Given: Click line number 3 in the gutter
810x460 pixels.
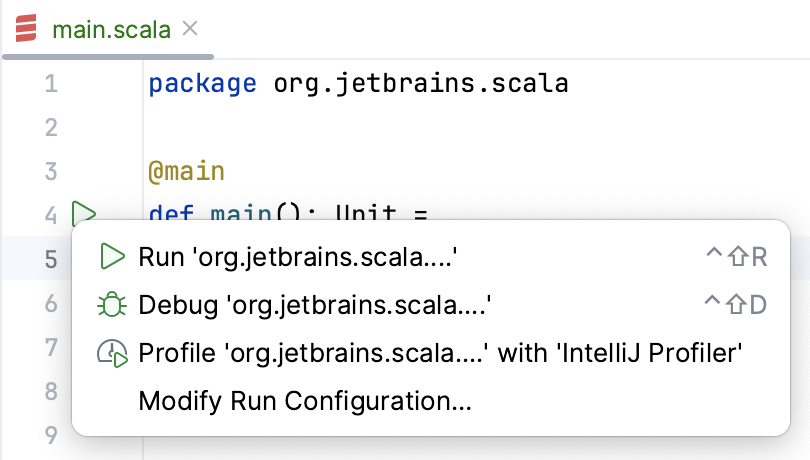Looking at the screenshot, I should [51, 171].
